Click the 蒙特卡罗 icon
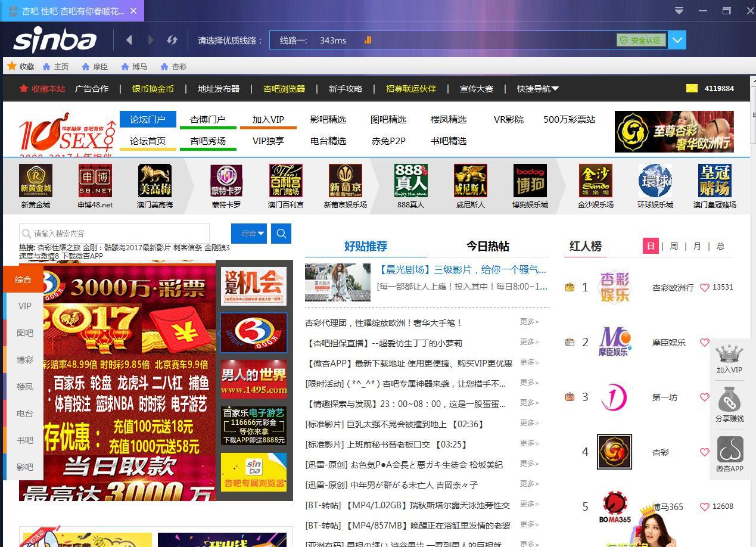Image resolution: width=756 pixels, height=547 pixels. click(x=226, y=181)
